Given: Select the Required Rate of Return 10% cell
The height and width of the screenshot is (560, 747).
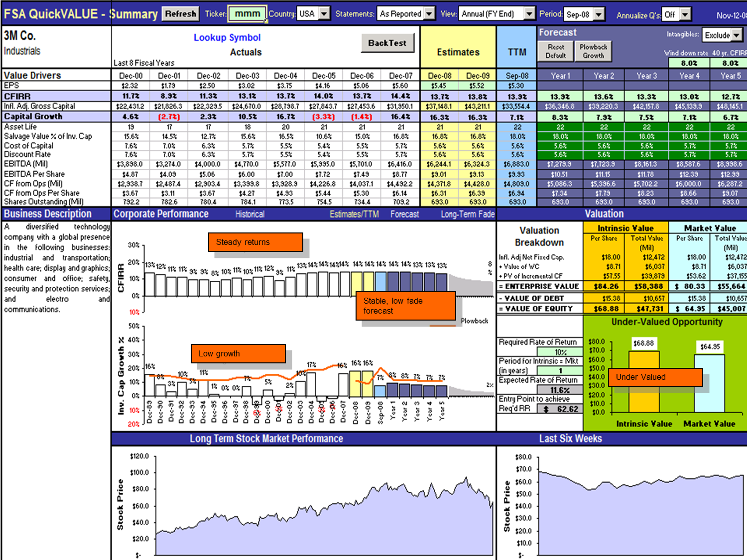Looking at the screenshot, I should click(x=560, y=352).
